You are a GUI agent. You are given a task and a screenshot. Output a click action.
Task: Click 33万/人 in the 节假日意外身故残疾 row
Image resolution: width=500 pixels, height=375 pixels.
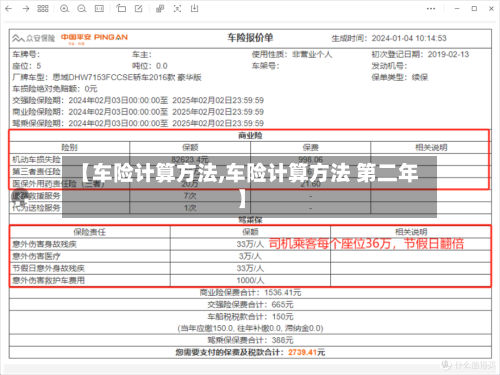point(250,268)
